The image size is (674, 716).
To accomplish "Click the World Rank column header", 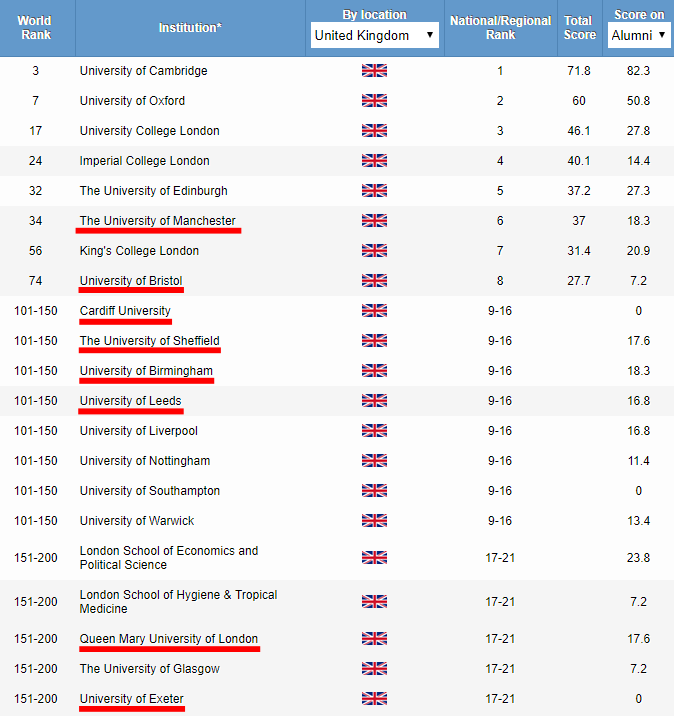I will 35,27.
